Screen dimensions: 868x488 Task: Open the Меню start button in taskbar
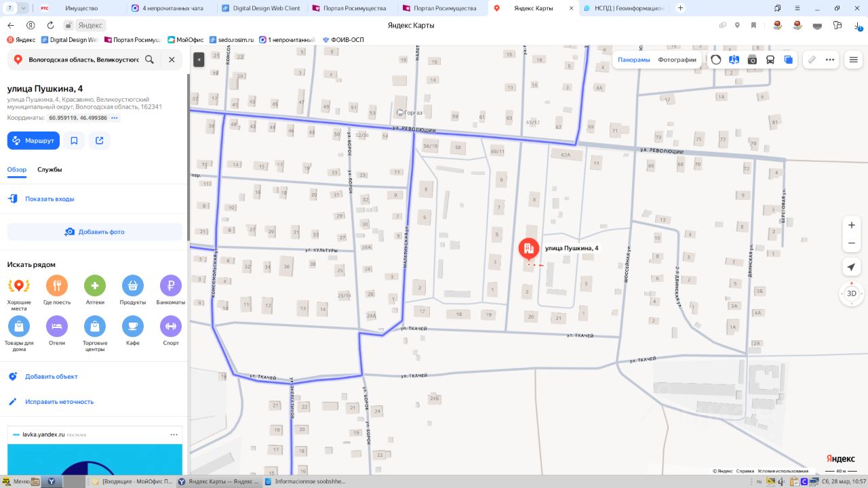(x=17, y=481)
